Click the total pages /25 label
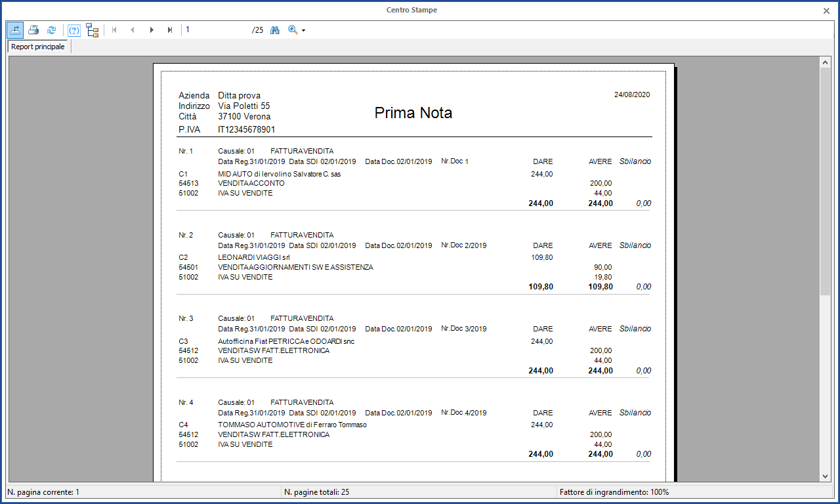Viewport: 840px width, 504px height. 257,30
